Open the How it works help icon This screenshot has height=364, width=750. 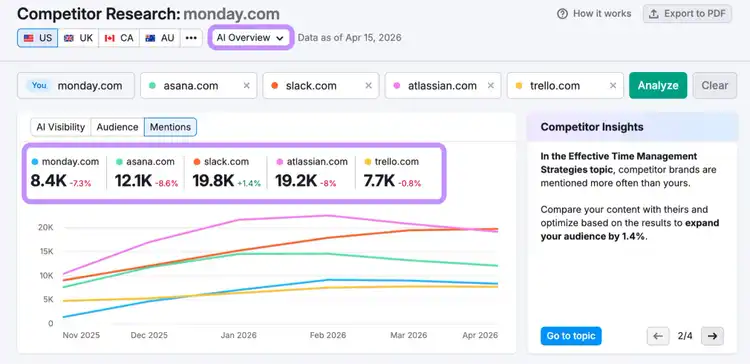tap(562, 14)
